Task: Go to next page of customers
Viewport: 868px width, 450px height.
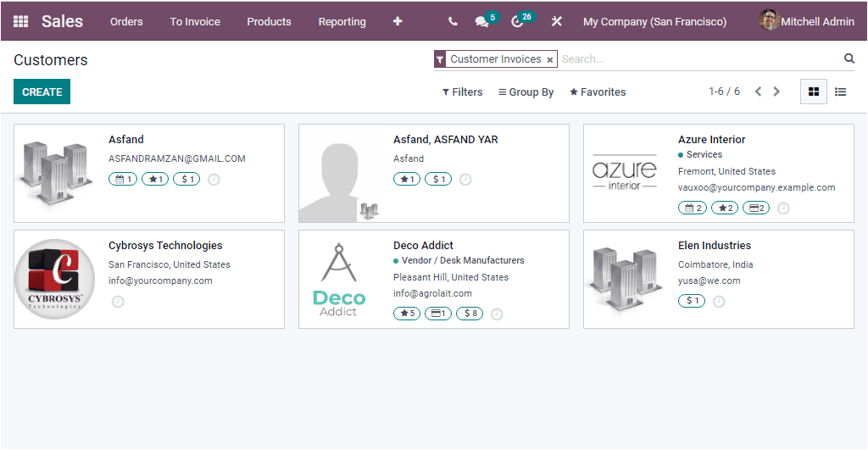Action: pyautogui.click(x=776, y=92)
